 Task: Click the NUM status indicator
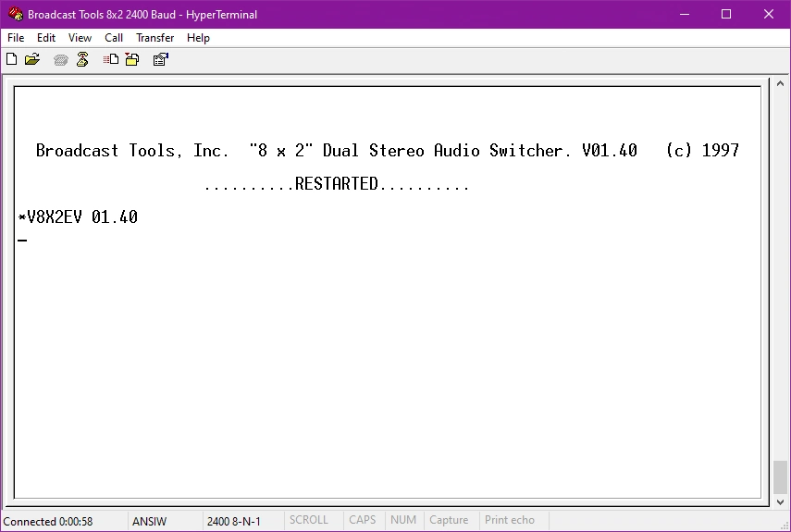[403, 520]
